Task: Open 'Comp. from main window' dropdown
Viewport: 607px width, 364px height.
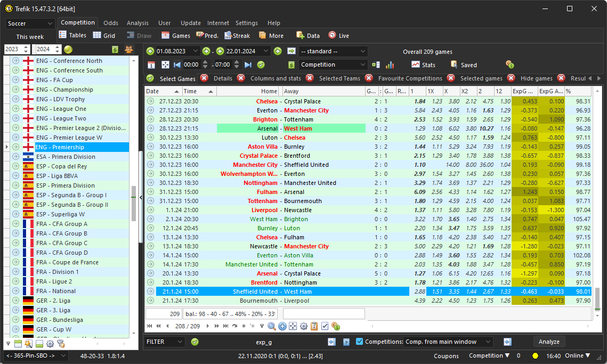Action: pos(448,342)
